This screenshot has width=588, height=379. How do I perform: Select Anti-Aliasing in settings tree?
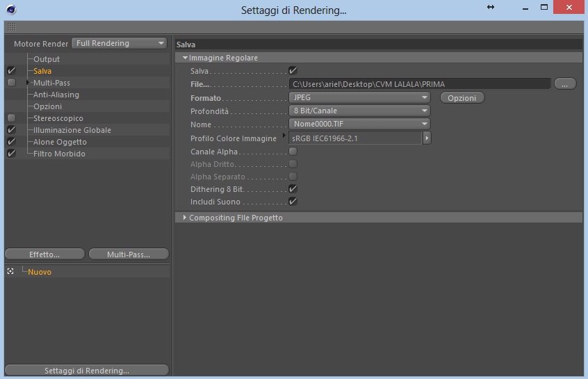pyautogui.click(x=56, y=95)
